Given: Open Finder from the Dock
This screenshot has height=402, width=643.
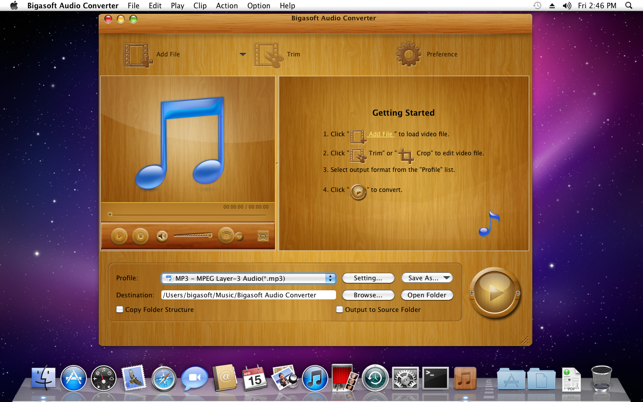Looking at the screenshot, I should [43, 378].
